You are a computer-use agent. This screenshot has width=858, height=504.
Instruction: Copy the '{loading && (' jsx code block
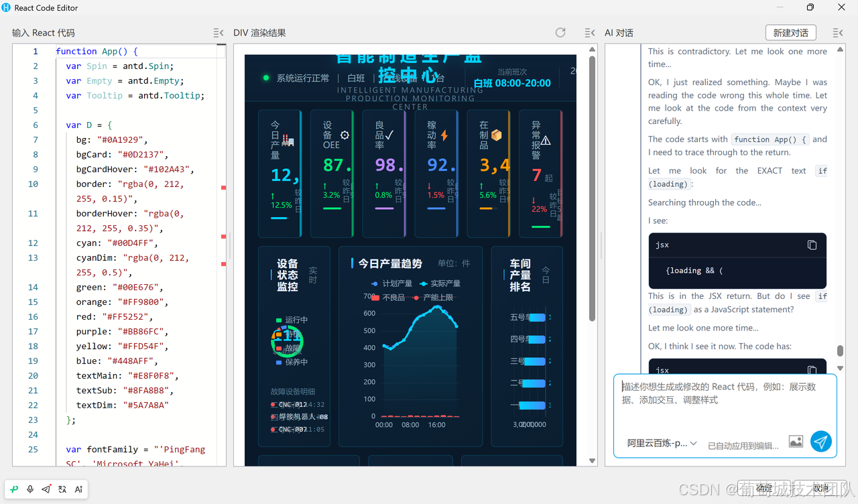point(812,245)
